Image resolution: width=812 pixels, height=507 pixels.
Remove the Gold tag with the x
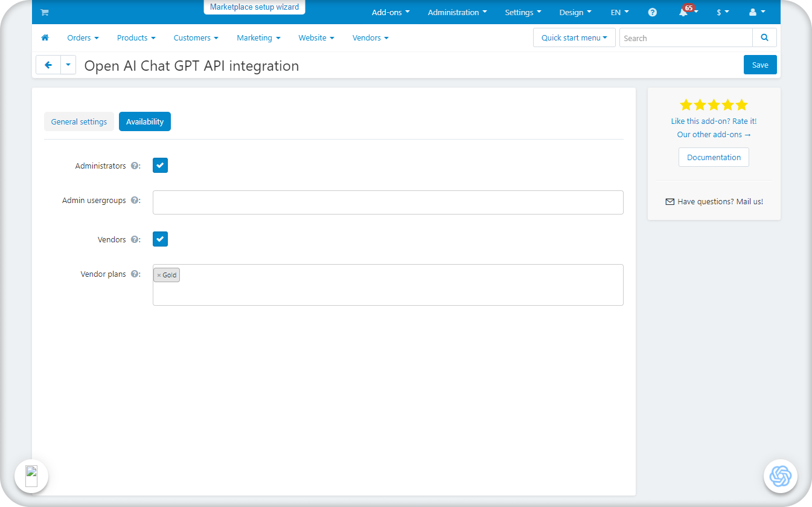pyautogui.click(x=159, y=276)
